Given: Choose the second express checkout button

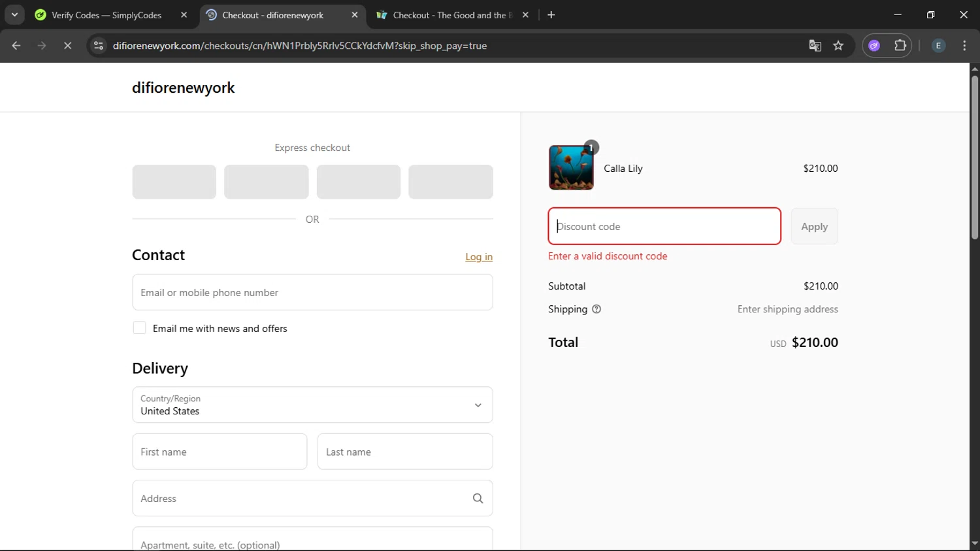Looking at the screenshot, I should click(266, 182).
